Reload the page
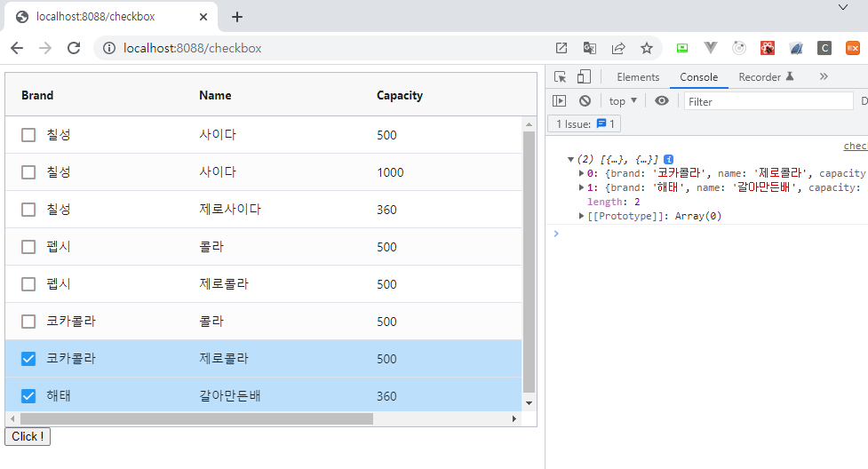Viewport: 868px width, 469px height. click(74, 48)
